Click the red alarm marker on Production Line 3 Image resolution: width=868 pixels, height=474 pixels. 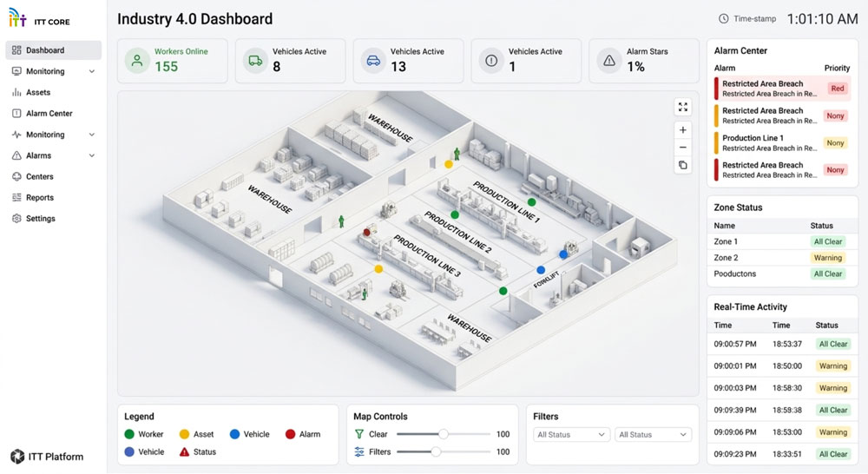pyautogui.click(x=366, y=232)
